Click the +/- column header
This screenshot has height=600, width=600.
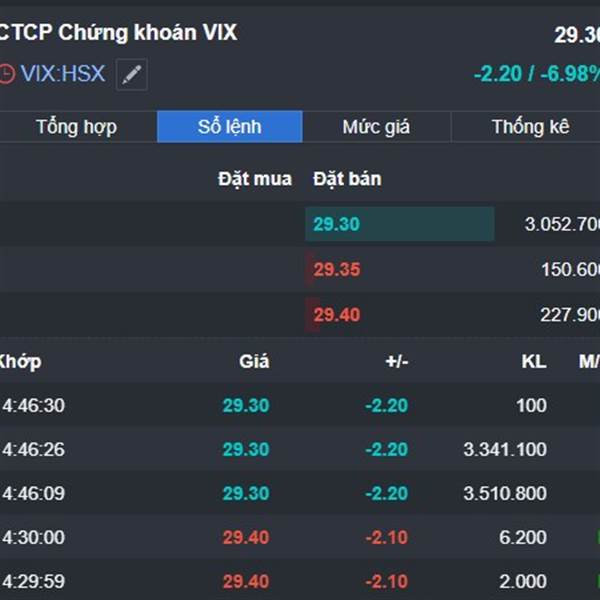[397, 362]
